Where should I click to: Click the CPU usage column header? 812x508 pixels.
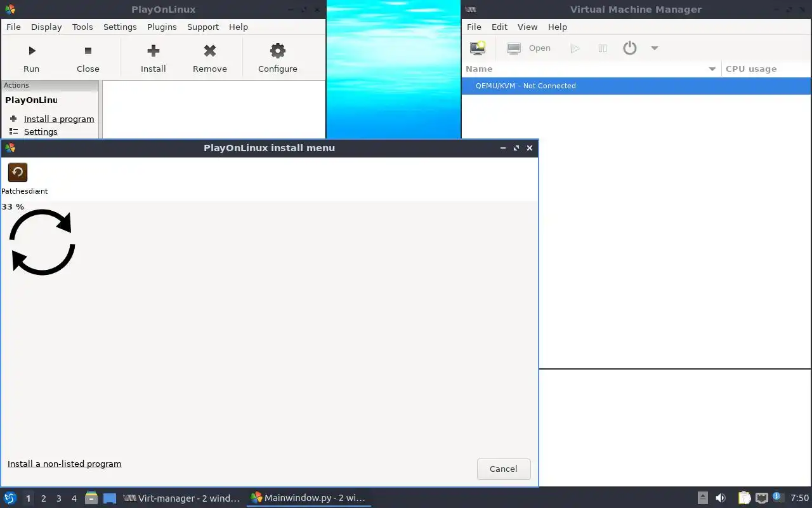pos(766,69)
